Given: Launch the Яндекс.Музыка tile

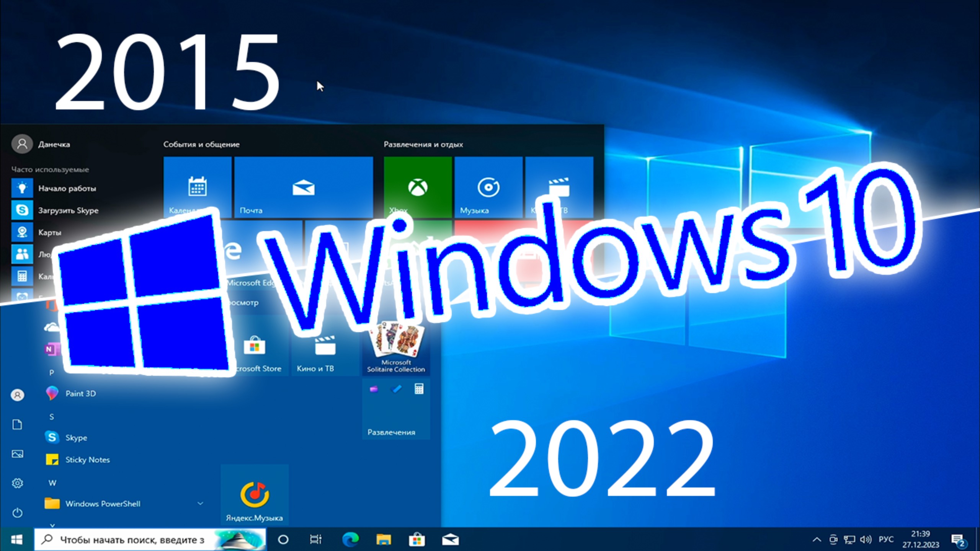Looking at the screenshot, I should (x=254, y=495).
